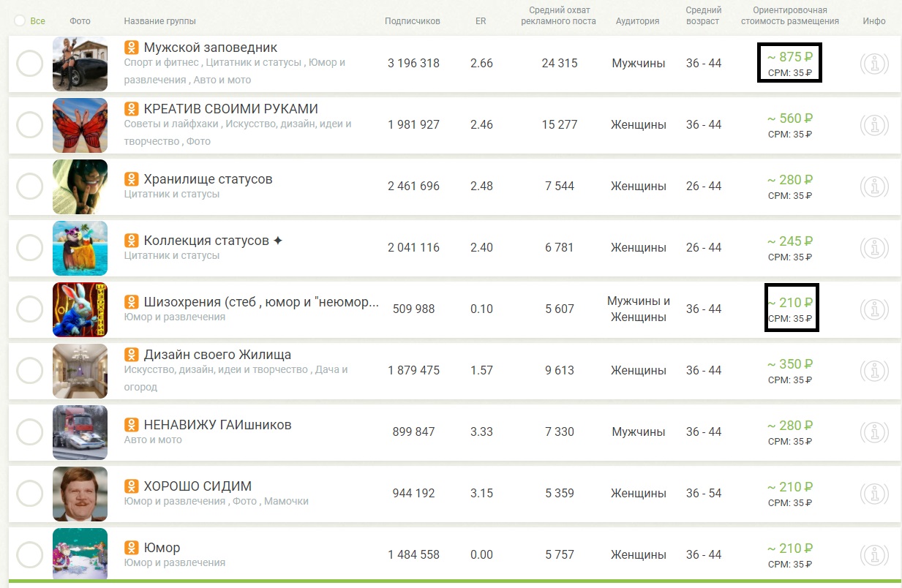Click the Название группы column header
Viewport: 902px width, 588px height.
coord(160,21)
